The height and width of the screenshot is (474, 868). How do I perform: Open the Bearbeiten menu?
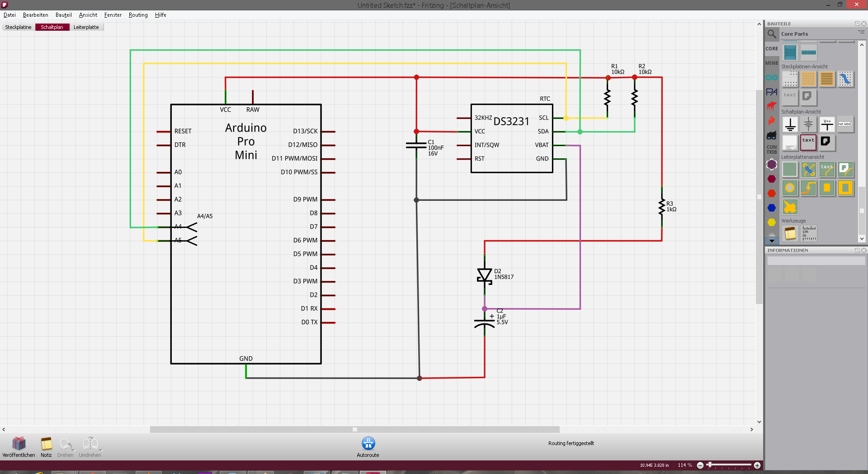coord(36,15)
